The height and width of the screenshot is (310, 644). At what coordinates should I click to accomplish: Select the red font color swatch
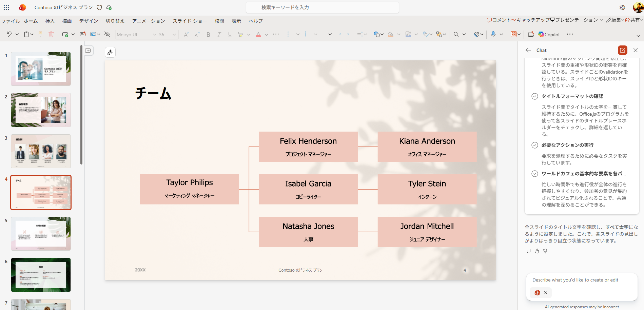258,34
